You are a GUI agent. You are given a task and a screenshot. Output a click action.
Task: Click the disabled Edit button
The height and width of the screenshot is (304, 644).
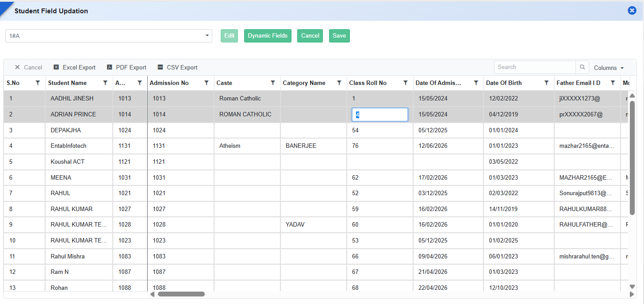[229, 36]
